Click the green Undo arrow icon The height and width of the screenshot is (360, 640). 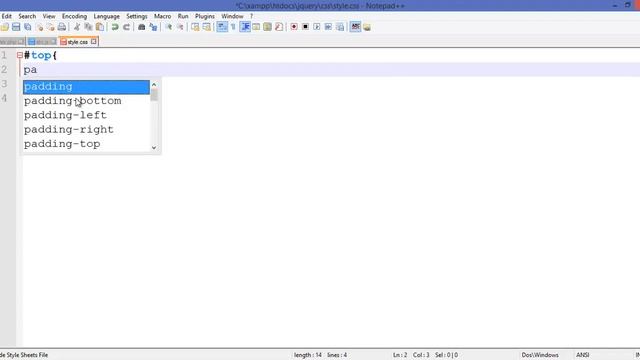115,27
